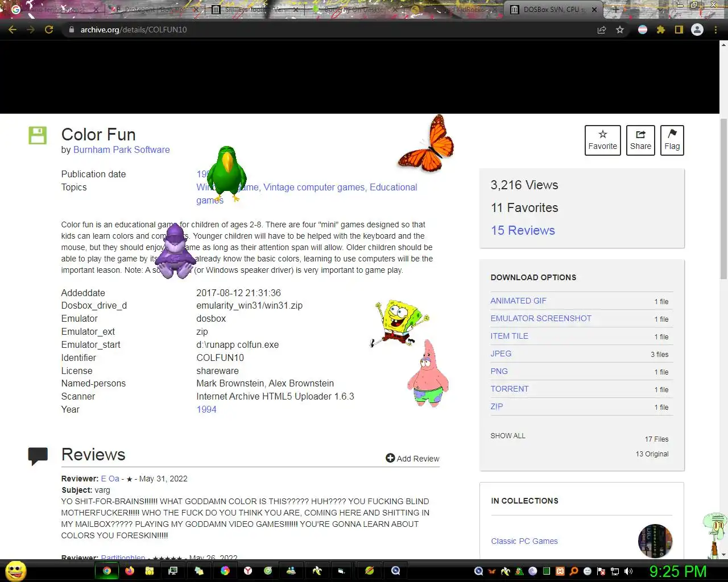
Task: Click the smiley face Start button
Action: pos(16,571)
